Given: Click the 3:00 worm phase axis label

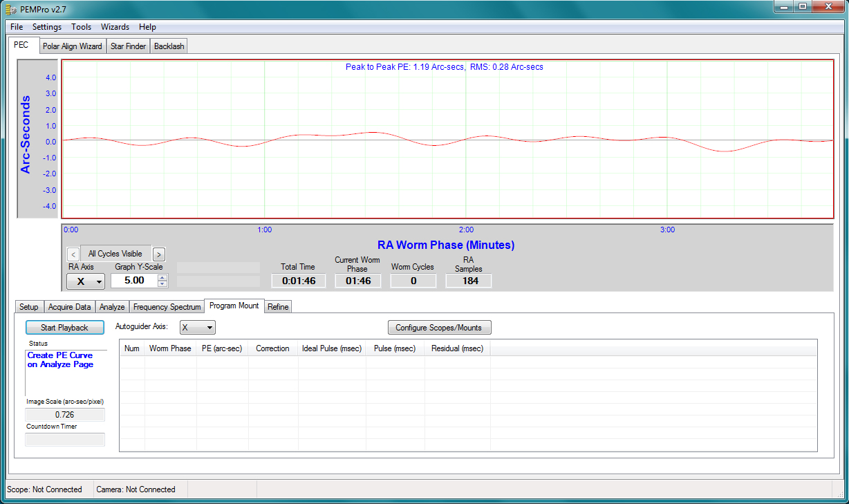Looking at the screenshot, I should pos(667,230).
